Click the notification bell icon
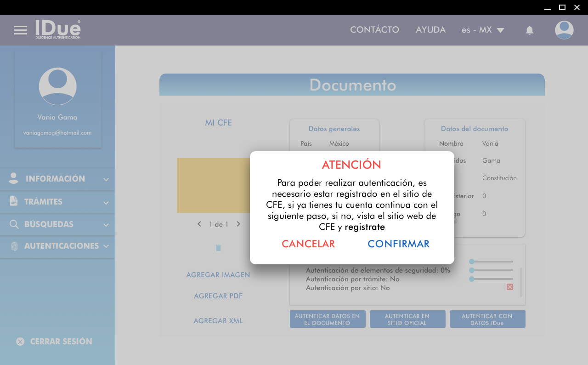Viewport: 588px width, 365px height. 529,30
